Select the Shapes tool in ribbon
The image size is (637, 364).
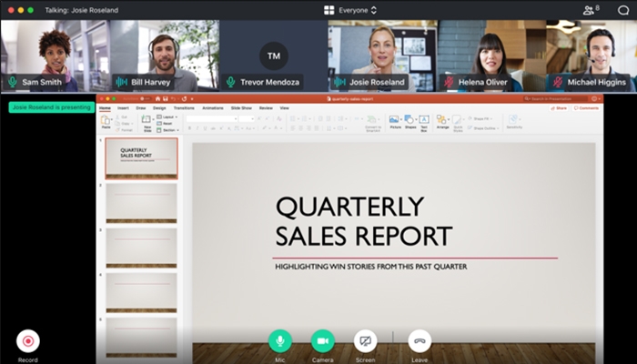pos(409,121)
